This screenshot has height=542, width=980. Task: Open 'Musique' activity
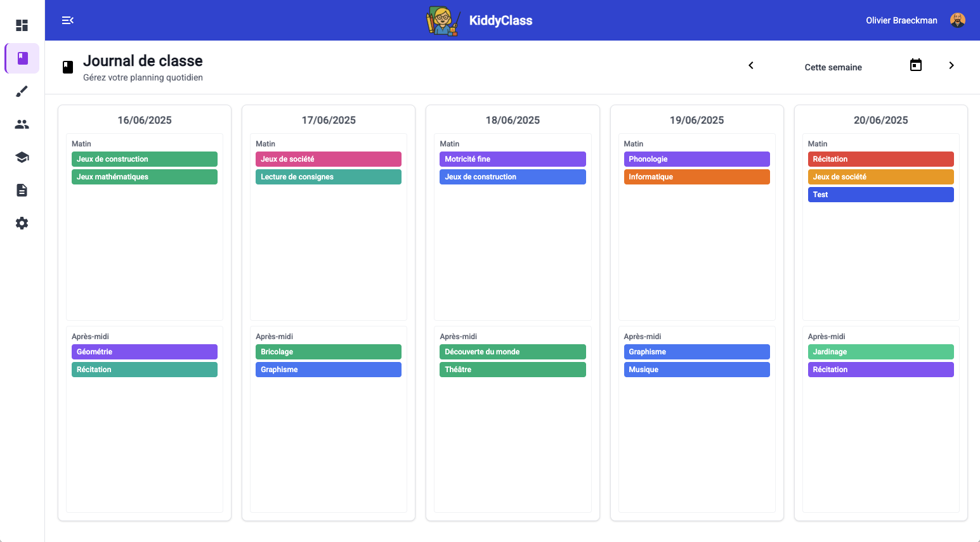[x=696, y=370]
